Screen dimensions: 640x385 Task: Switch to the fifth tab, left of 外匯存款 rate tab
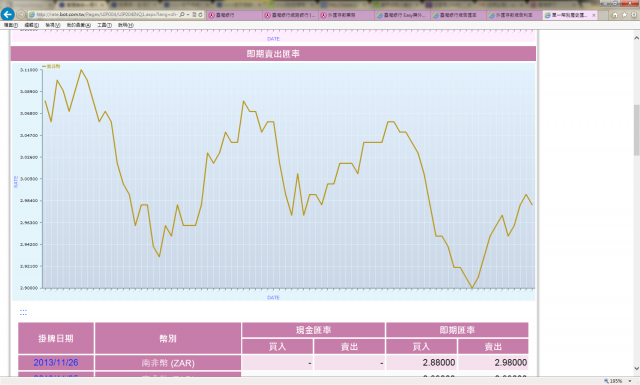click(458, 15)
